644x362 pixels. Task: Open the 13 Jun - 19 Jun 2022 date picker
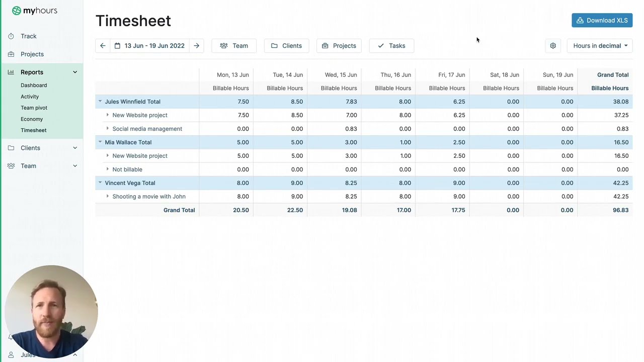(x=150, y=46)
